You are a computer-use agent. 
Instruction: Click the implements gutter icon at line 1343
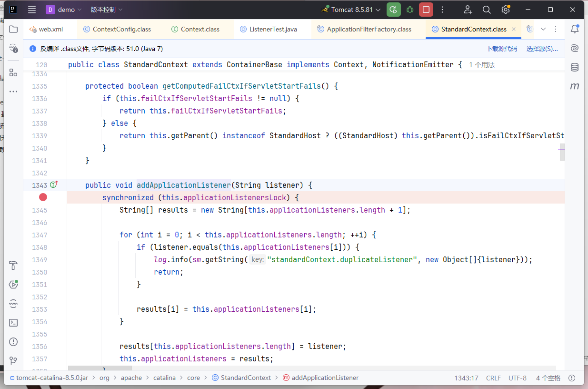point(54,185)
